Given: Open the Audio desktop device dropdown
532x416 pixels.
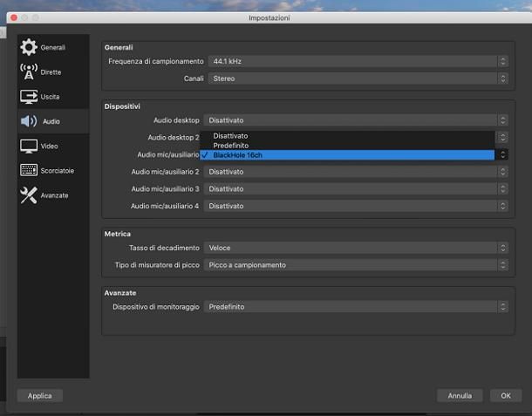Looking at the screenshot, I should pyautogui.click(x=356, y=120).
